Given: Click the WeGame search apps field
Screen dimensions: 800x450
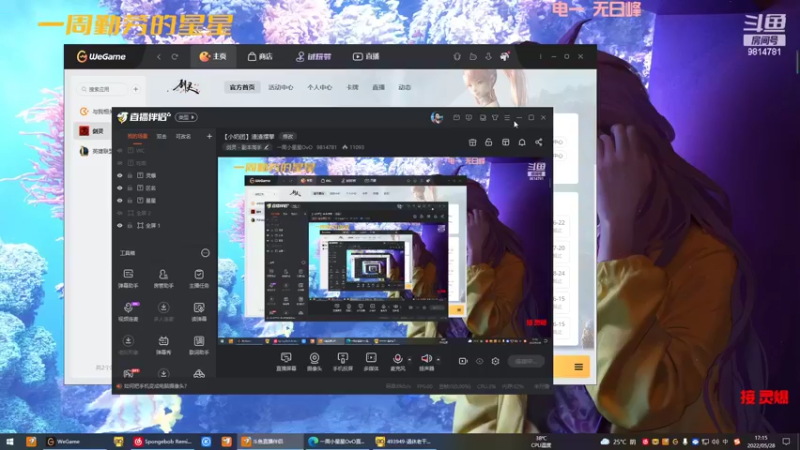Looking at the screenshot, I should pyautogui.click(x=102, y=89).
